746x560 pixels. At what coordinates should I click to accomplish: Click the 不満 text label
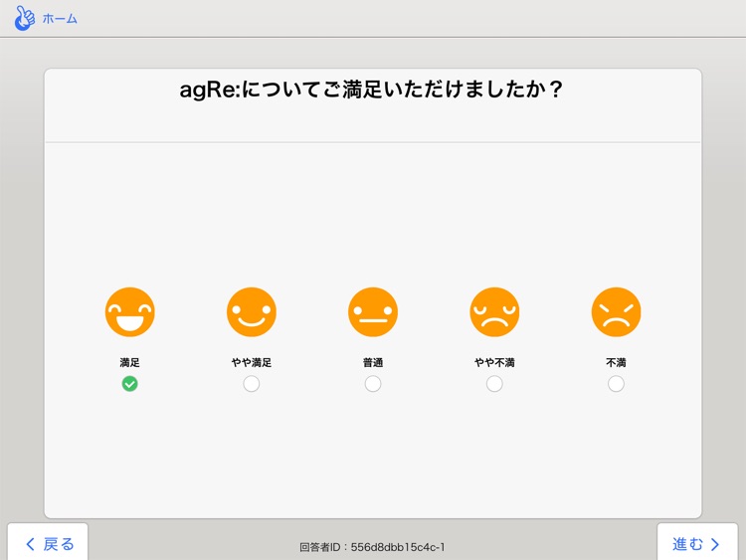[x=616, y=363]
